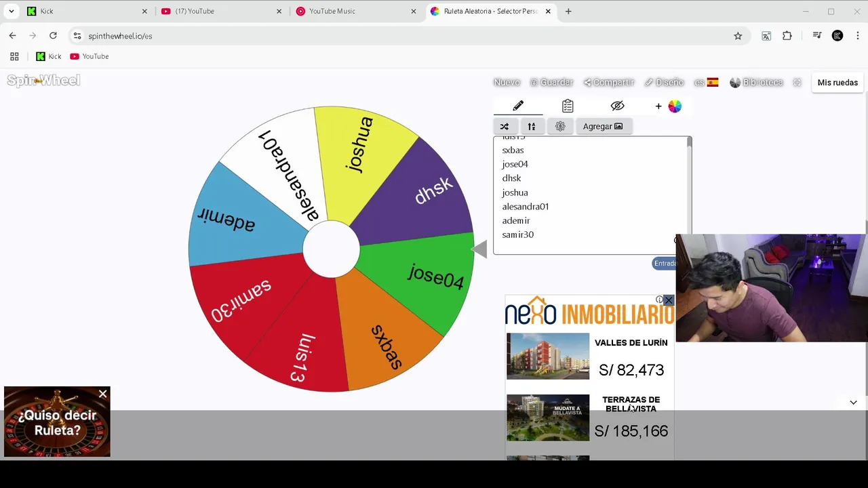This screenshot has width=868, height=488.
Task: Click the S/ 185,166 price
Action: click(631, 431)
